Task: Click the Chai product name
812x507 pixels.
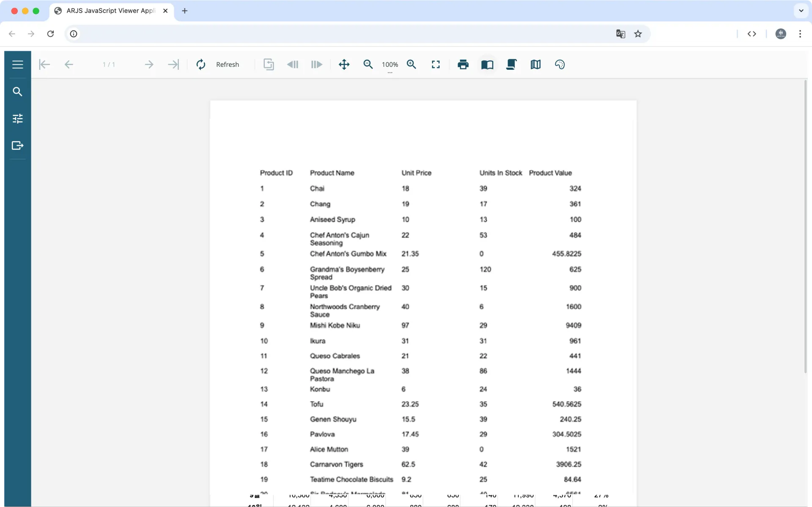Action: (x=317, y=189)
